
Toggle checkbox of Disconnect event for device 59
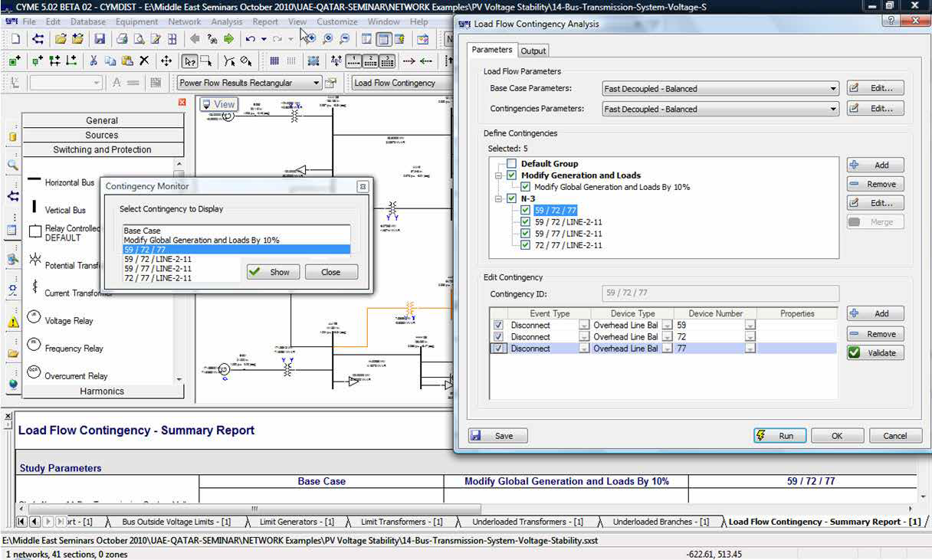498,325
